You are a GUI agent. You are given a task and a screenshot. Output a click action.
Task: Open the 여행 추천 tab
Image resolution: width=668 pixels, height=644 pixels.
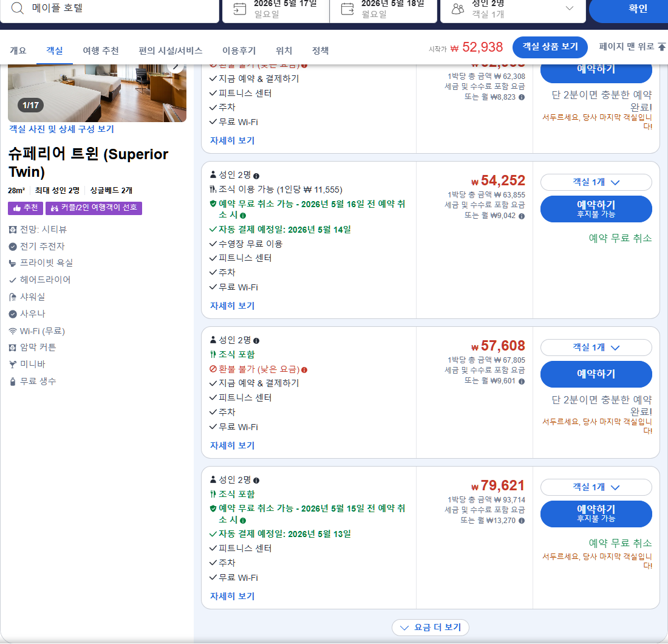tap(101, 50)
